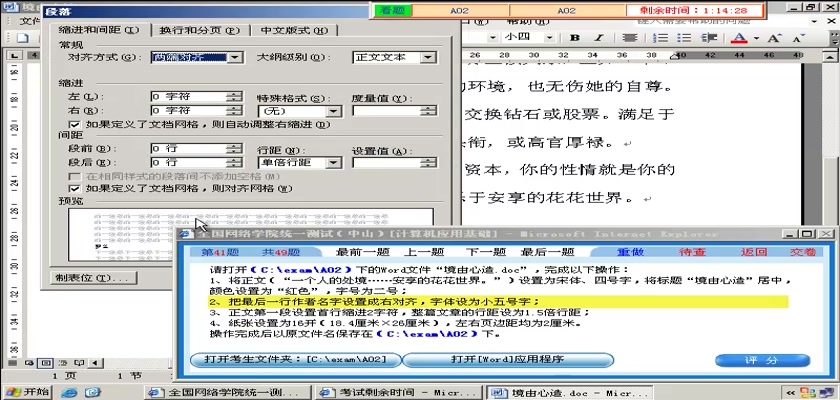Toggle 对齐网格 checkbox

(x=75, y=188)
